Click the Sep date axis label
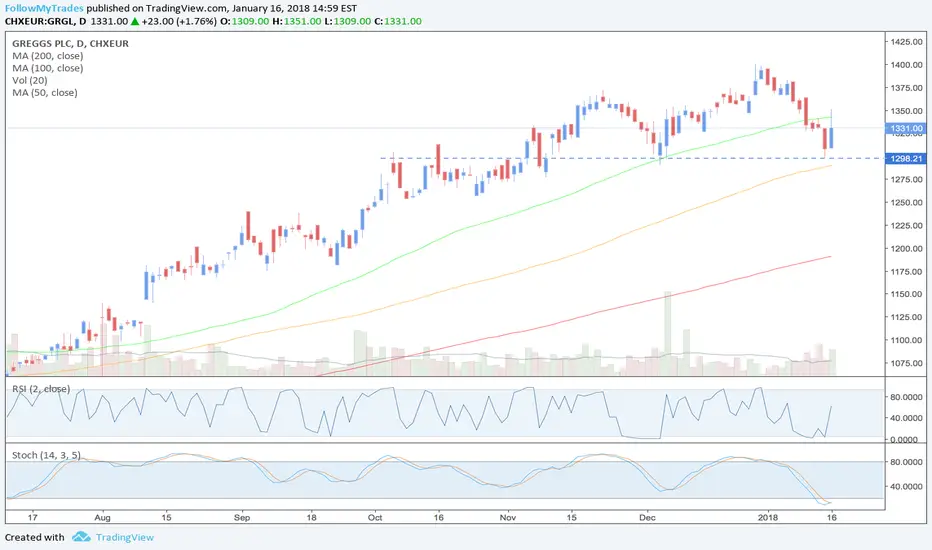This screenshot has width=932, height=550. (242, 517)
